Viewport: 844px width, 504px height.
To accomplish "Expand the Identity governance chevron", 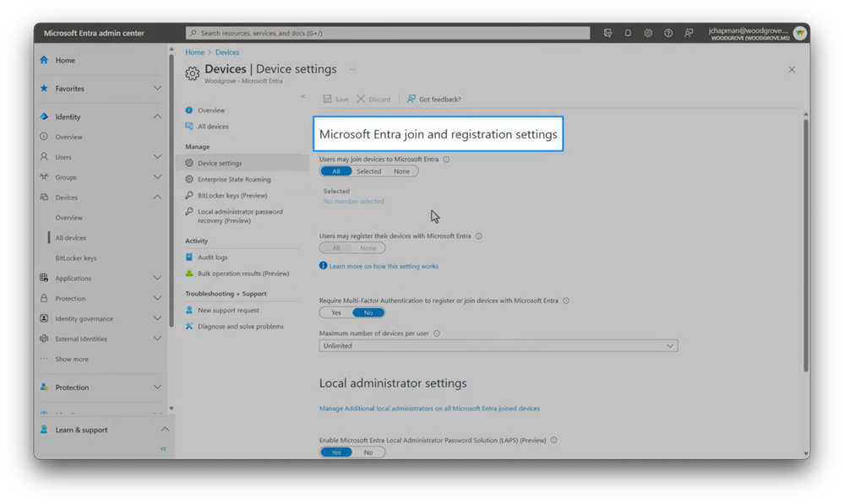I will (x=157, y=318).
